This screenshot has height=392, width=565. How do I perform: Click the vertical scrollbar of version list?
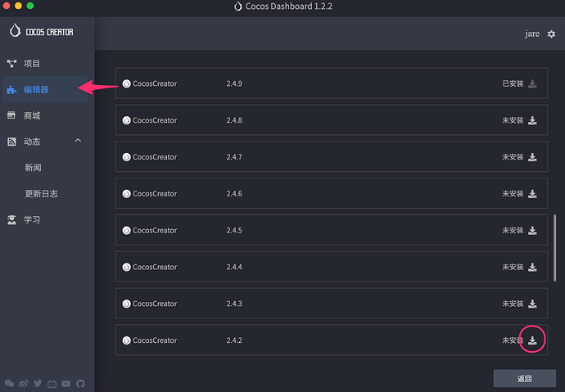tap(554, 248)
